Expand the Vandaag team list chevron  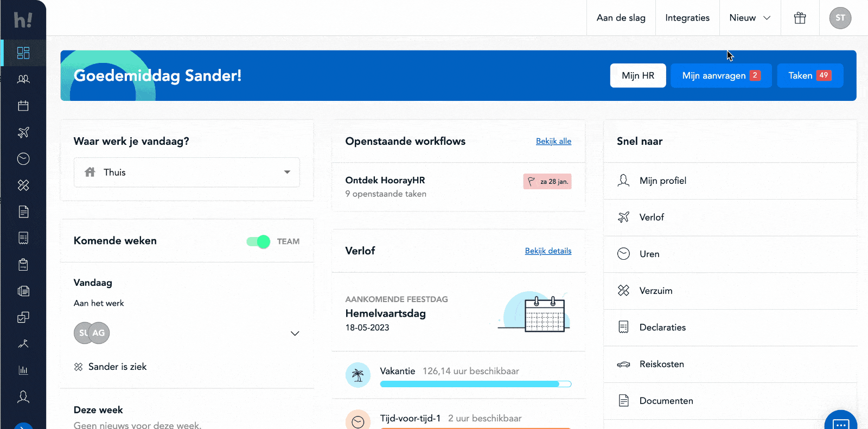pyautogui.click(x=295, y=333)
